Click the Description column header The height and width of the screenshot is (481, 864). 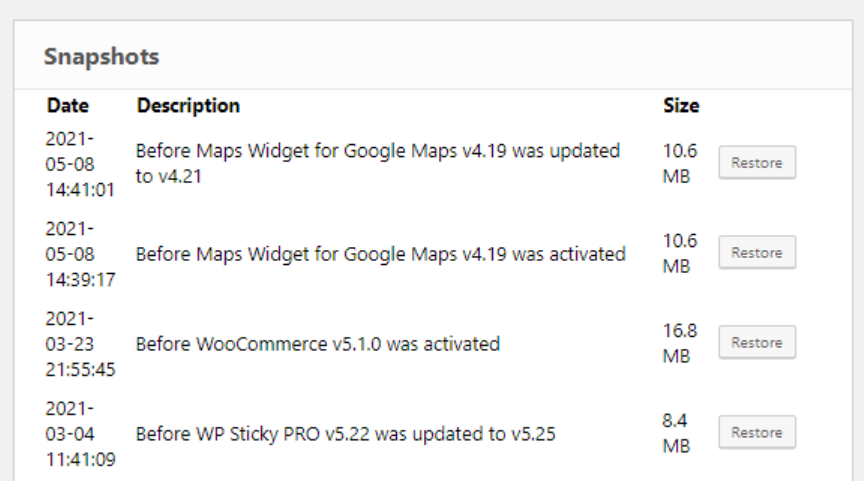point(188,105)
